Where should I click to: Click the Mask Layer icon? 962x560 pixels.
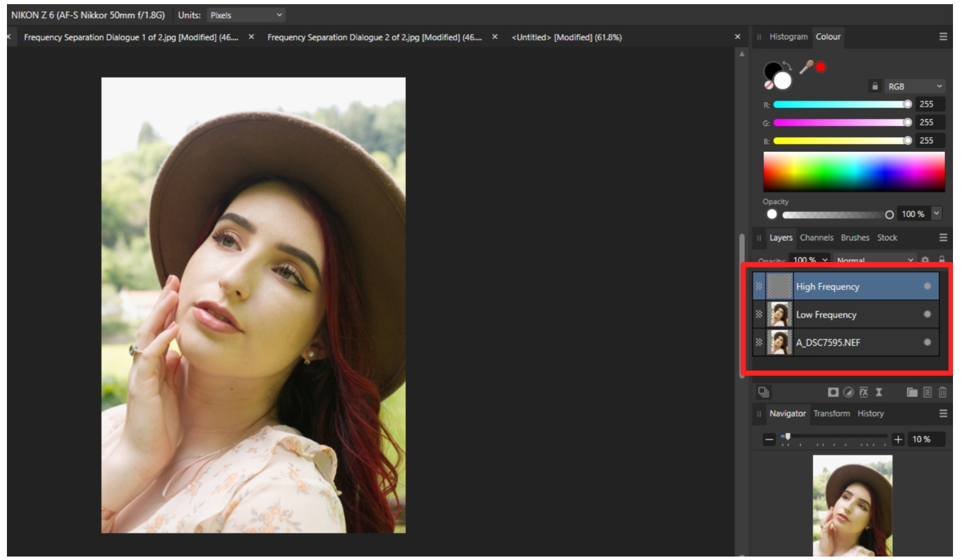tap(833, 392)
